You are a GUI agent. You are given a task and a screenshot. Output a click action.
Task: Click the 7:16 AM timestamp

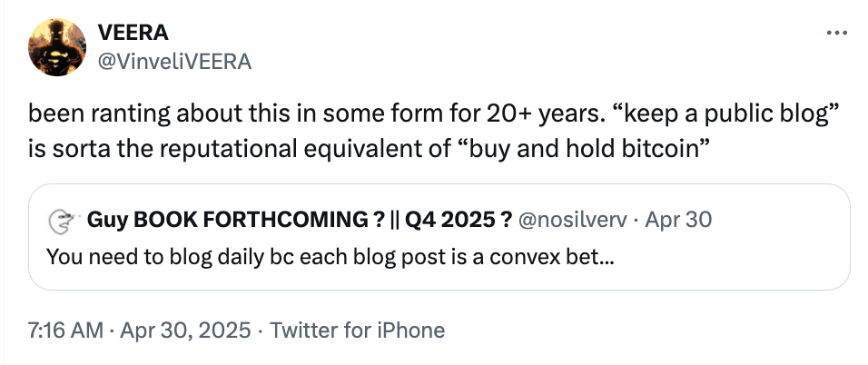coord(65,330)
